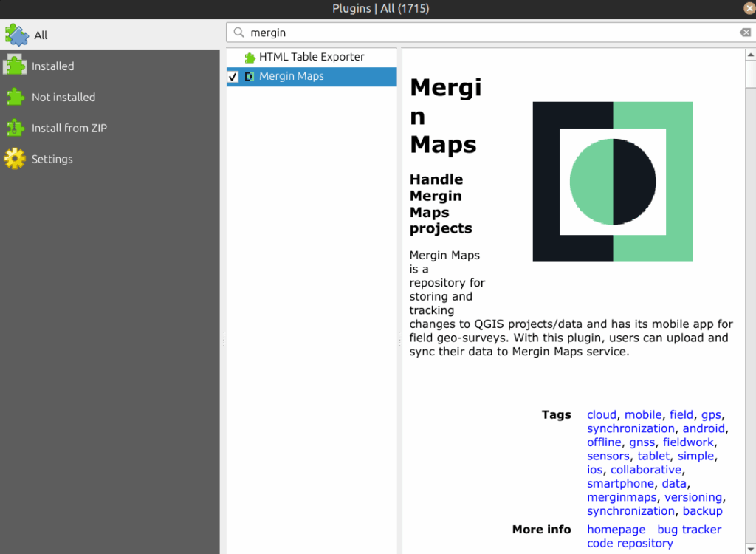Click the All plugins puzzle icon
Image resolution: width=756 pixels, height=554 pixels.
16,35
